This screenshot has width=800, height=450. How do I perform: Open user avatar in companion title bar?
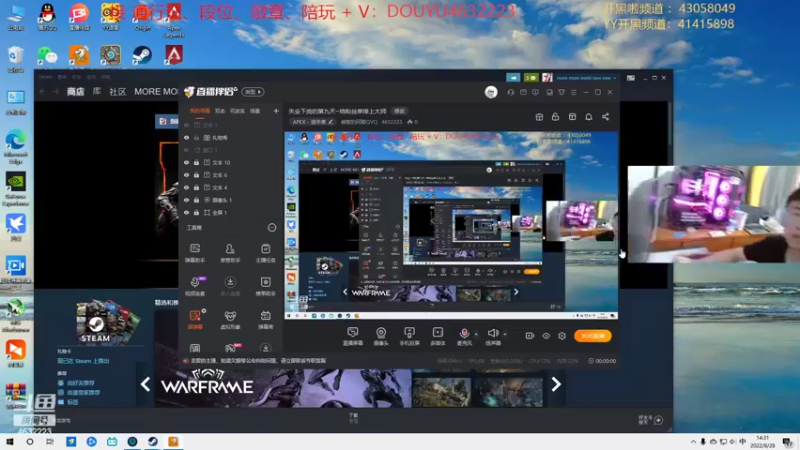tap(491, 92)
